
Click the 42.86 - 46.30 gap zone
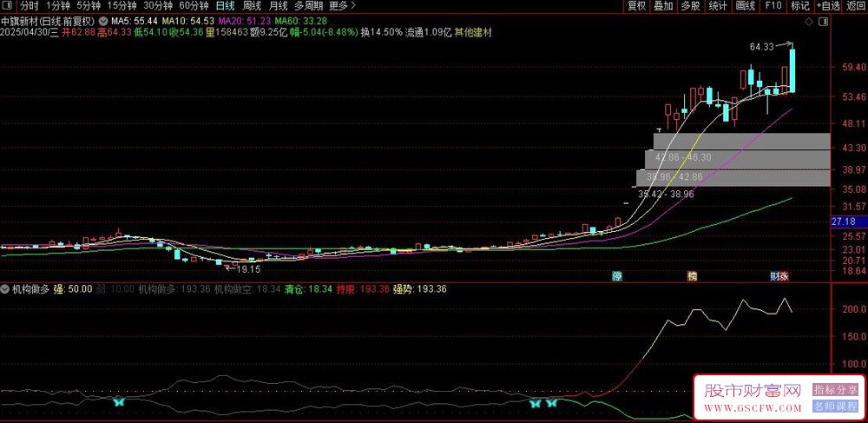[742, 142]
